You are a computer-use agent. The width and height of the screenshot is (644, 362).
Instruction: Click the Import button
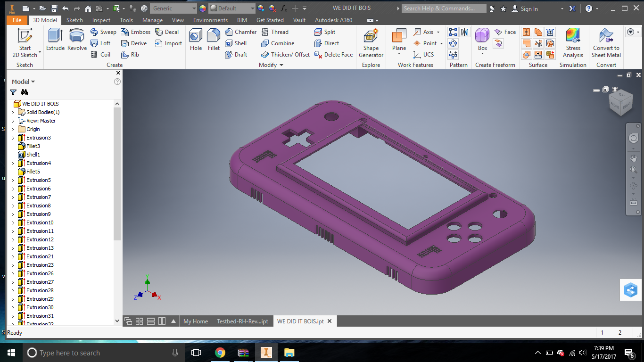tap(168, 43)
